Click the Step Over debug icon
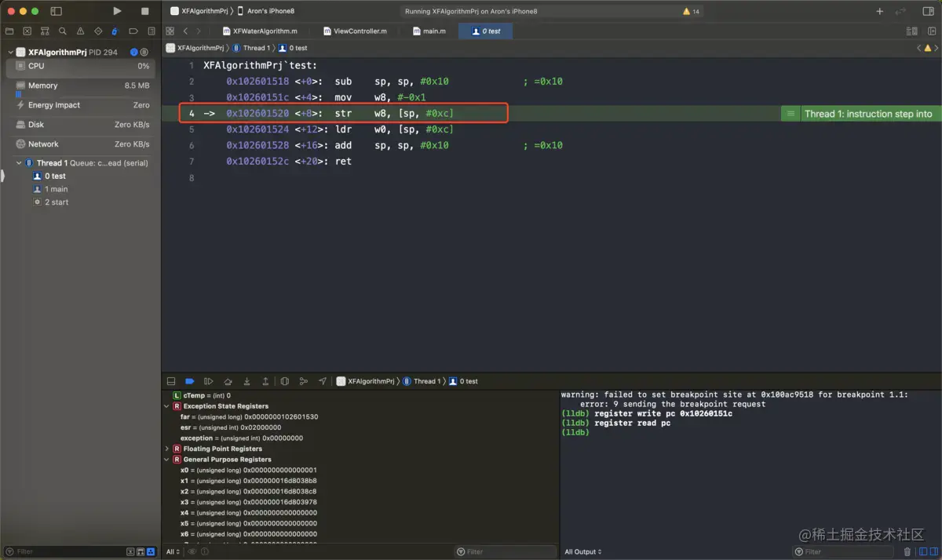Image resolution: width=942 pixels, height=560 pixels. point(228,381)
